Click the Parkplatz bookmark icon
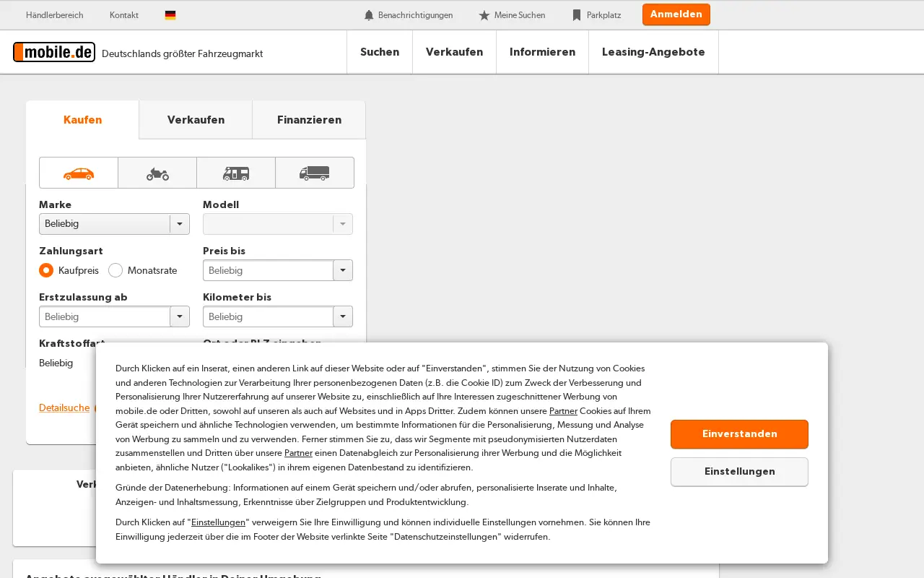This screenshot has height=578, width=924. tap(577, 15)
